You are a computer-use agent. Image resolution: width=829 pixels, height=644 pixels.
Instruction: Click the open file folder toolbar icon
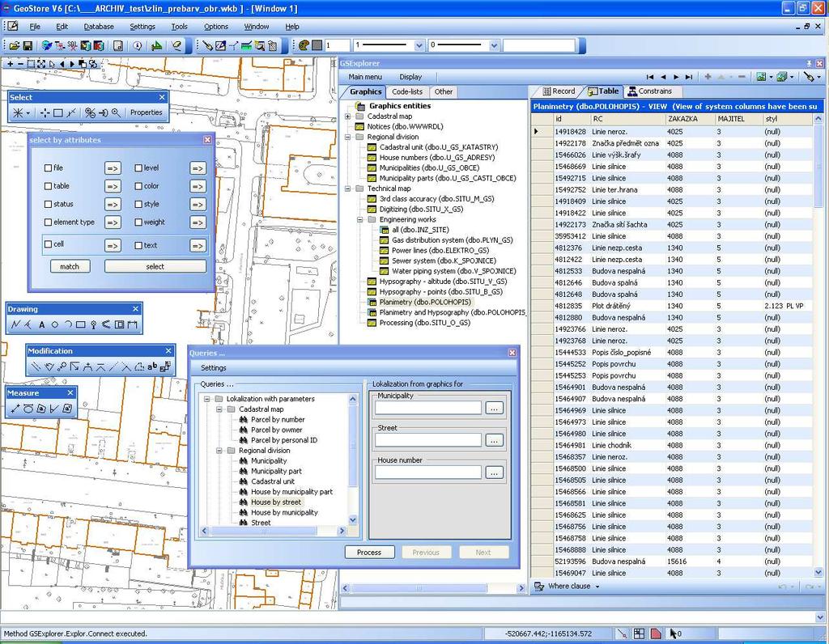(15, 46)
